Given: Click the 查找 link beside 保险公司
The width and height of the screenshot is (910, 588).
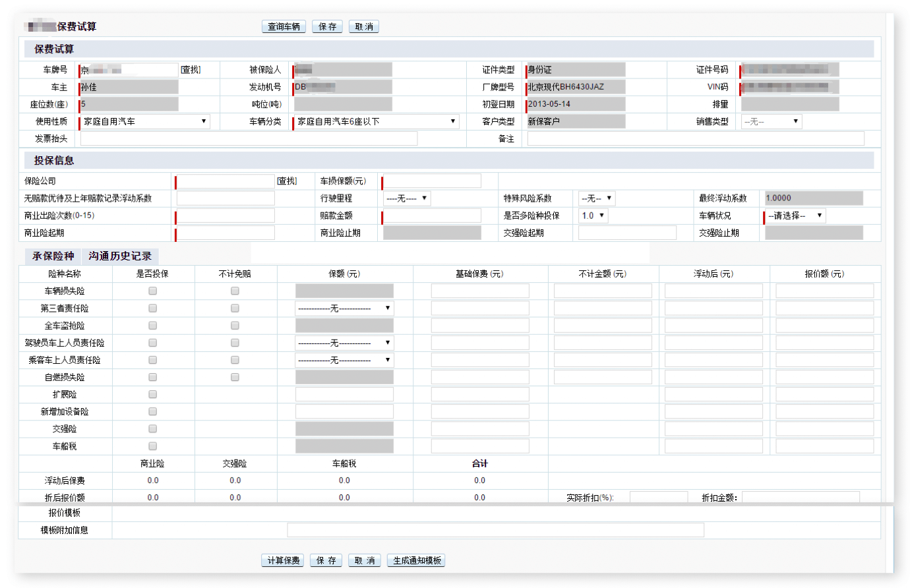Looking at the screenshot, I should [286, 181].
